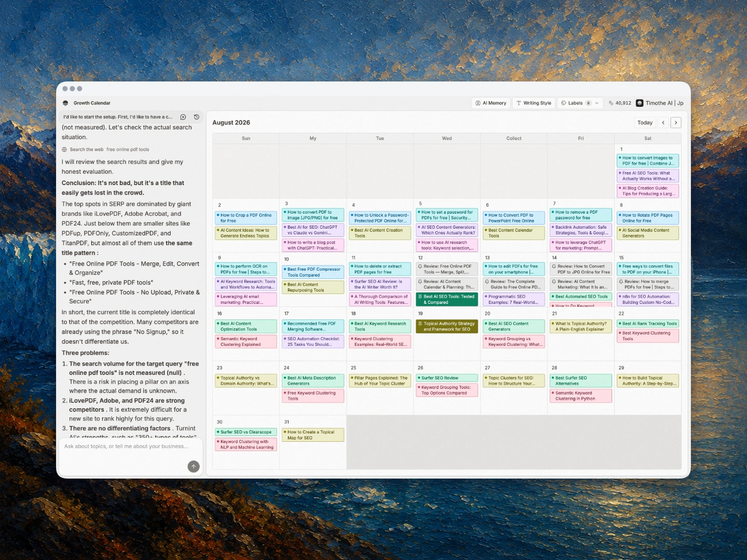Open Topic Clusters for SEO event
Image resolution: width=747 pixels, height=560 pixels.
point(514,381)
